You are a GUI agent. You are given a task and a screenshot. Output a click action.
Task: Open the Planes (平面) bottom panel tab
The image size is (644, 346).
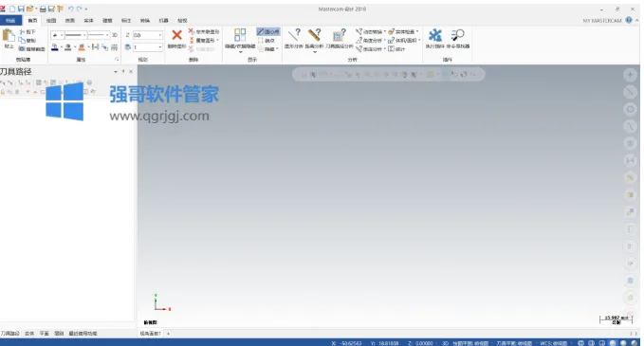coord(44,334)
